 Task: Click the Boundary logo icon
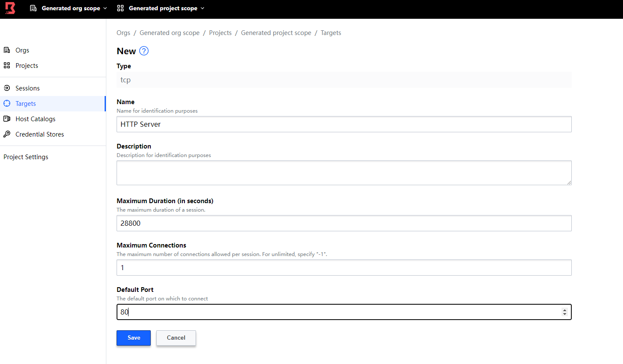click(x=9, y=8)
